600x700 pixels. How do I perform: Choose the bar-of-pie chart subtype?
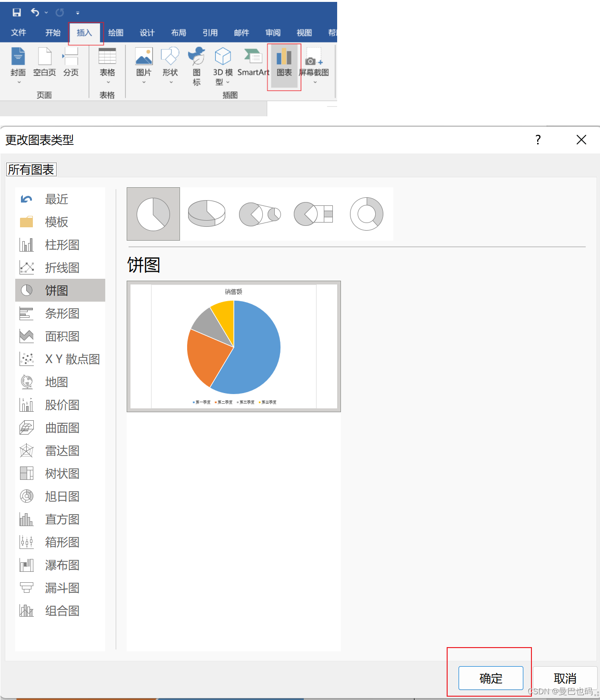[313, 214]
